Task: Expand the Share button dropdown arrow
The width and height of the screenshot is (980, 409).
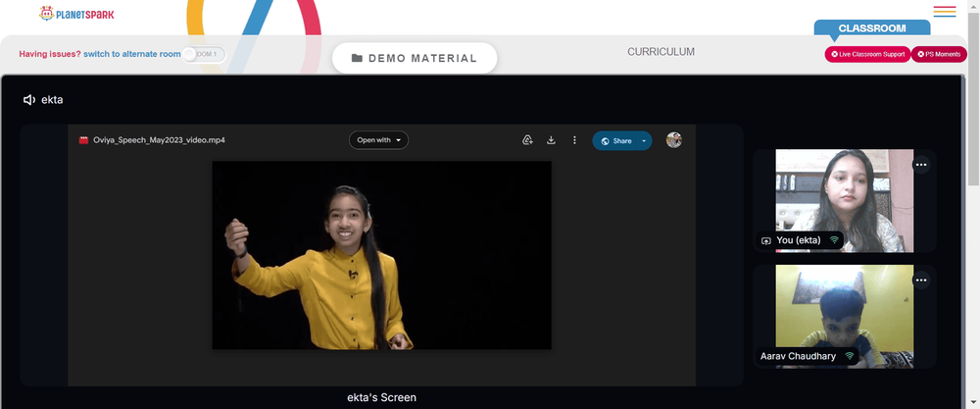Action: 644,140
